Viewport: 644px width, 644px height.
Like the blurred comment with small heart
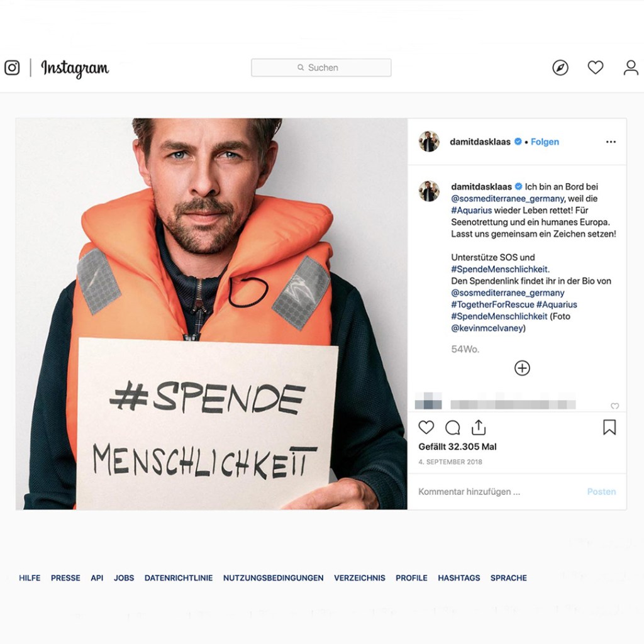click(614, 406)
